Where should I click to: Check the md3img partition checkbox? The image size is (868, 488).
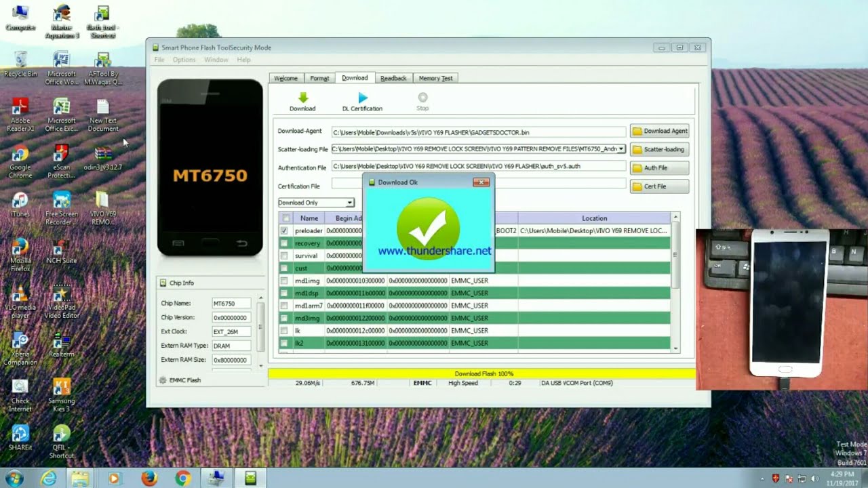(284, 318)
